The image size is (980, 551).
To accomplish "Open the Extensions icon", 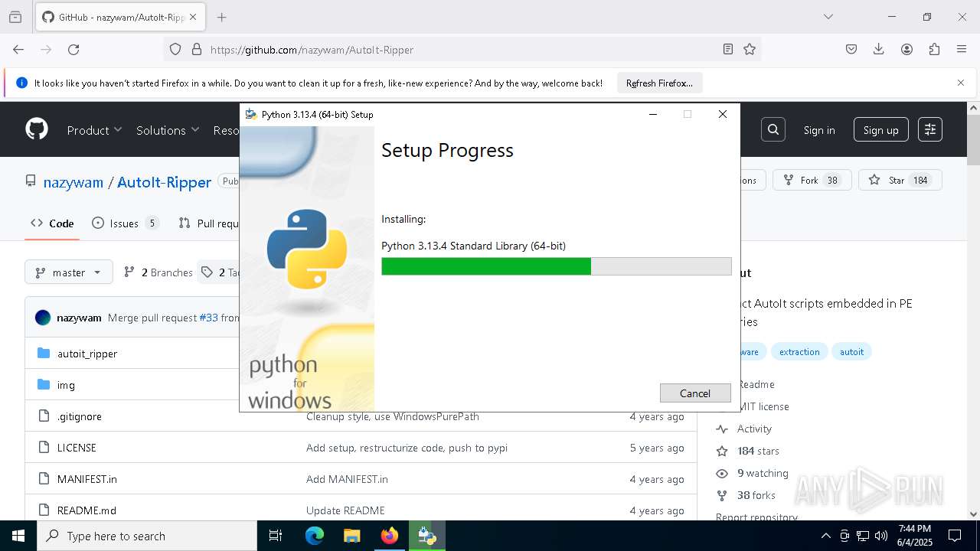I will click(x=934, y=49).
